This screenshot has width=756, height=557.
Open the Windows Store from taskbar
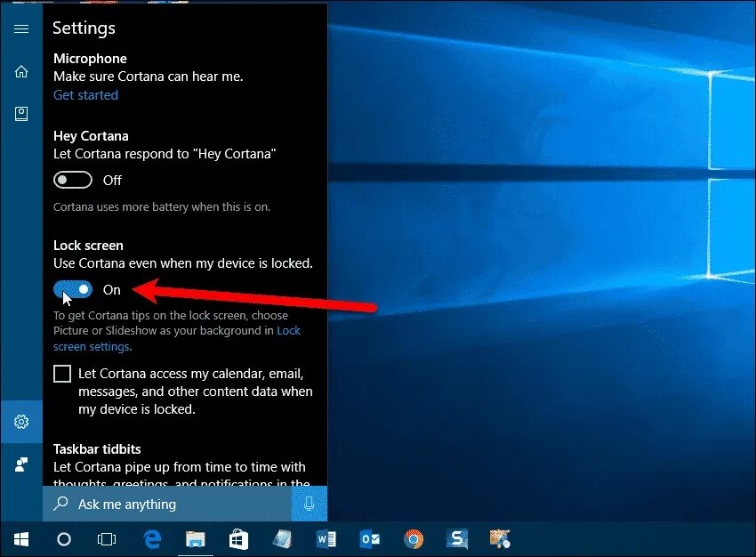point(238,539)
